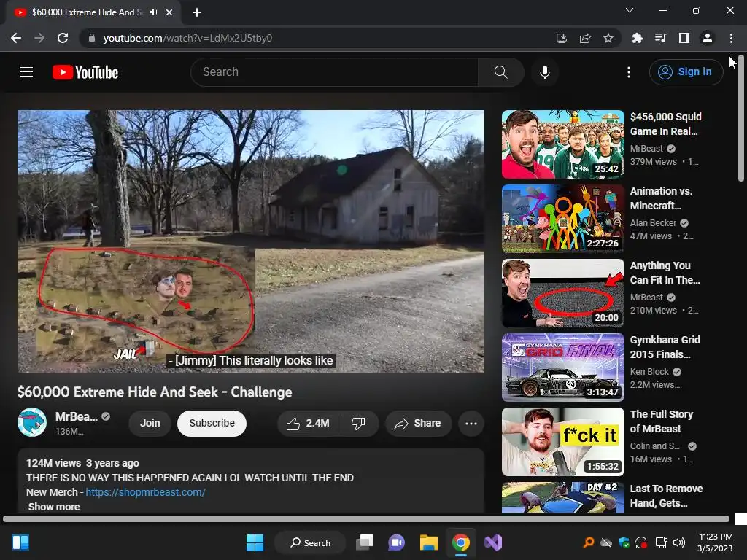Image resolution: width=747 pixels, height=560 pixels.
Task: Click Alan Becker channel name
Action: point(653,223)
